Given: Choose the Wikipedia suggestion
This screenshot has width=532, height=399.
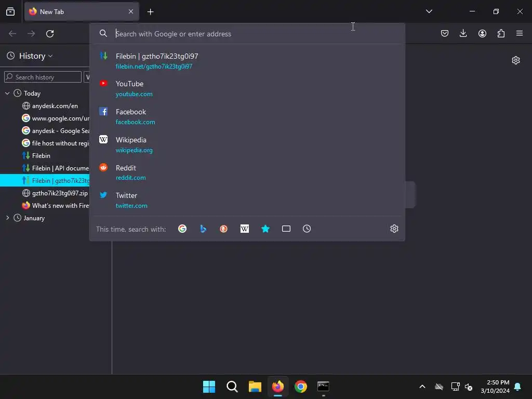Looking at the screenshot, I should (247, 145).
